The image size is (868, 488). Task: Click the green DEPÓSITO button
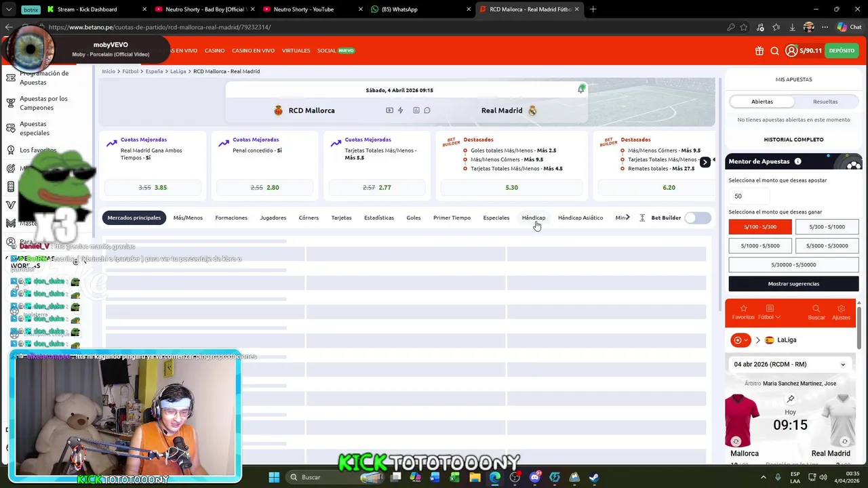tap(842, 51)
